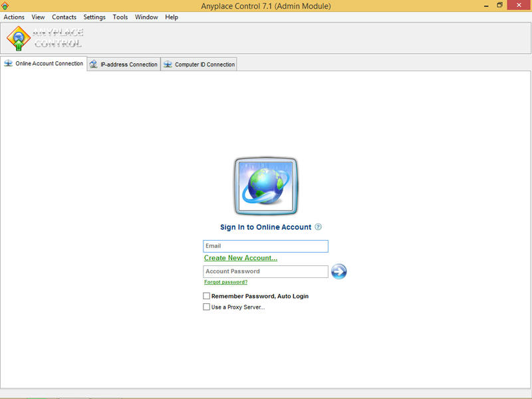The width and height of the screenshot is (532, 399).
Task: Open the Actions menu
Action: tap(14, 17)
